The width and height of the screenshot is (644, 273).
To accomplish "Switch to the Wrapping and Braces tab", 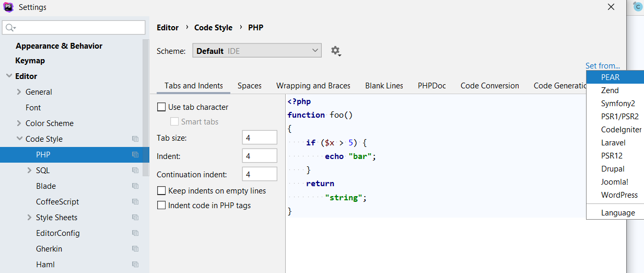I will pyautogui.click(x=313, y=86).
